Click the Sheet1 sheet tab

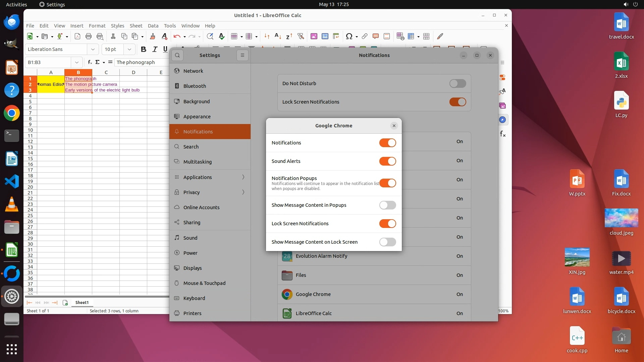82,303
